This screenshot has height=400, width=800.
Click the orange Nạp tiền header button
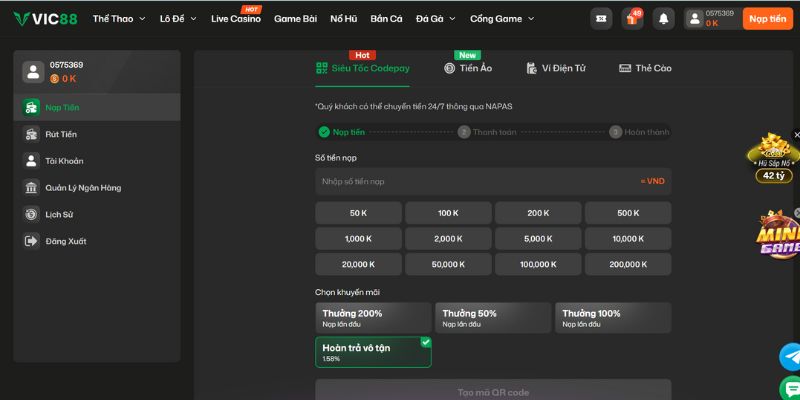[x=770, y=18]
